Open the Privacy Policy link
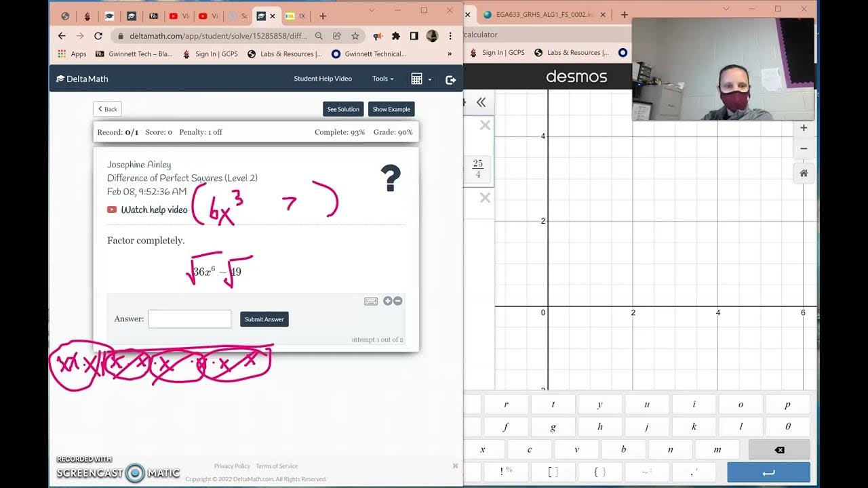This screenshot has width=868, height=488. 232,466
